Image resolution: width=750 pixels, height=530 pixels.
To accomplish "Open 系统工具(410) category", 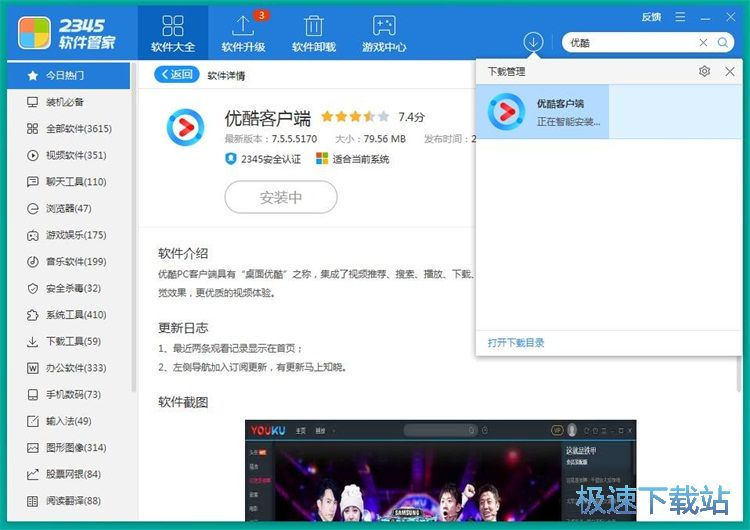I will (68, 315).
